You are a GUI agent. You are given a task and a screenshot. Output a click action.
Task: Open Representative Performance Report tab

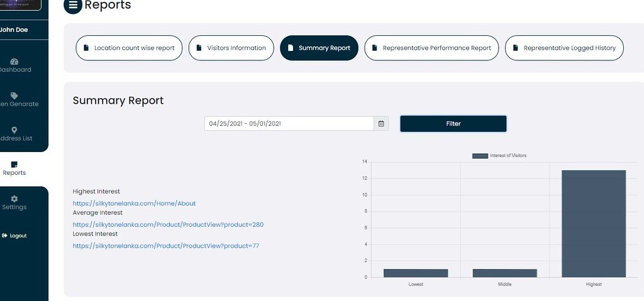pyautogui.click(x=431, y=48)
